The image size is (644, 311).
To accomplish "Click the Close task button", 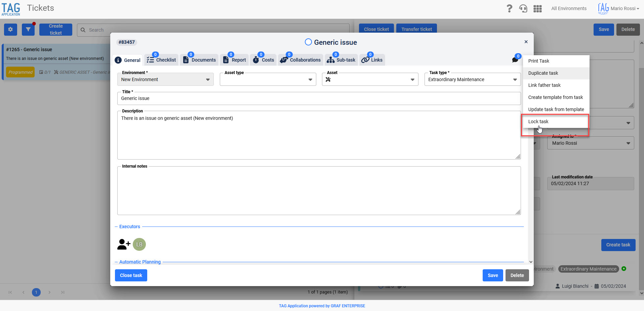I will click(131, 275).
